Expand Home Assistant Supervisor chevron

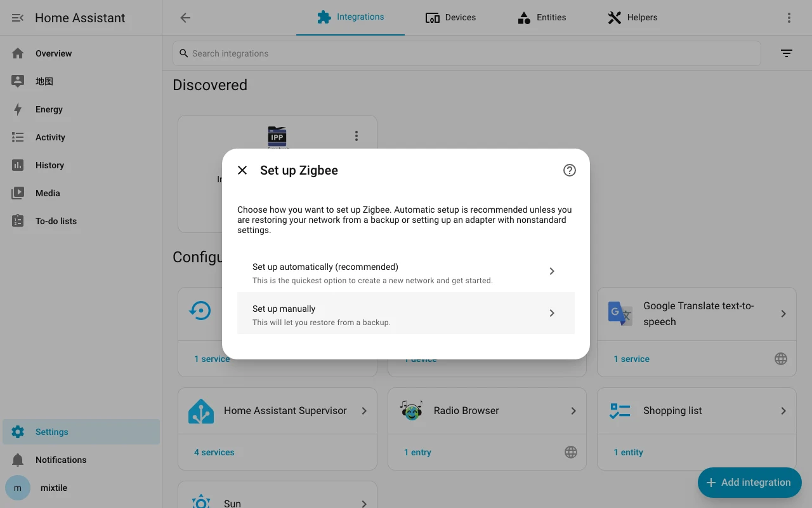pyautogui.click(x=364, y=411)
